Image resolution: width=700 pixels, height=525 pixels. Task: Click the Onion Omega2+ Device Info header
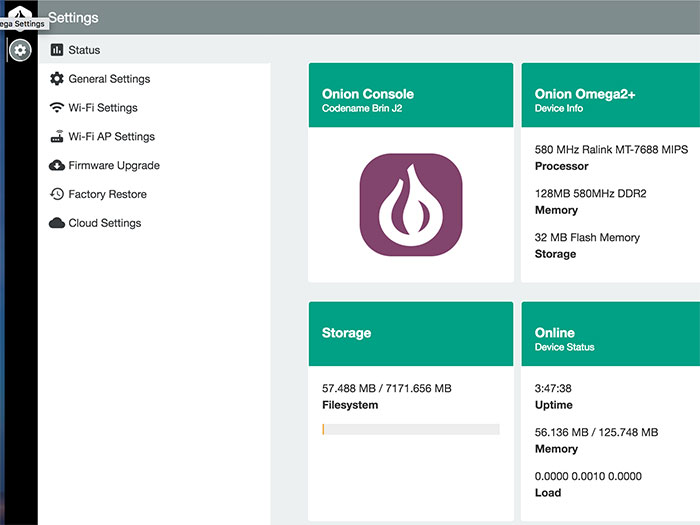click(611, 95)
